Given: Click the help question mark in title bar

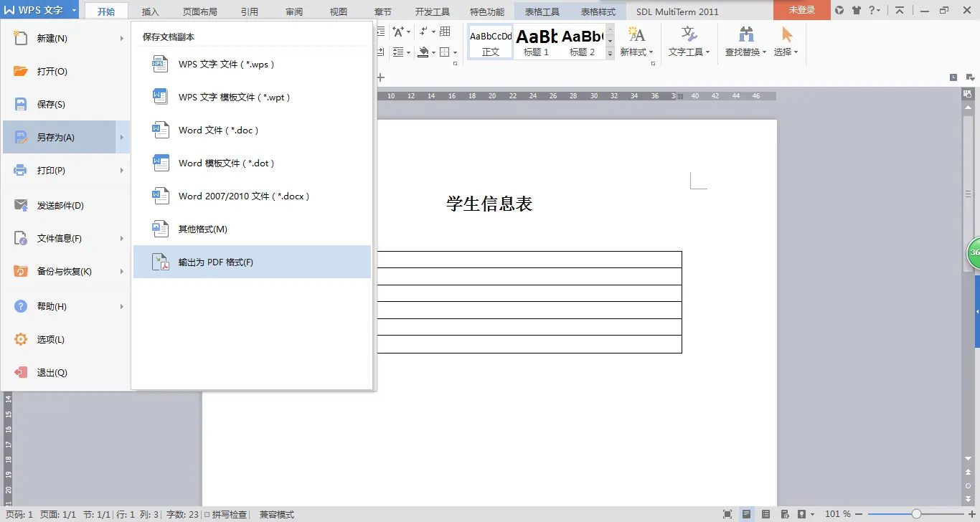Looking at the screenshot, I should 872,10.
